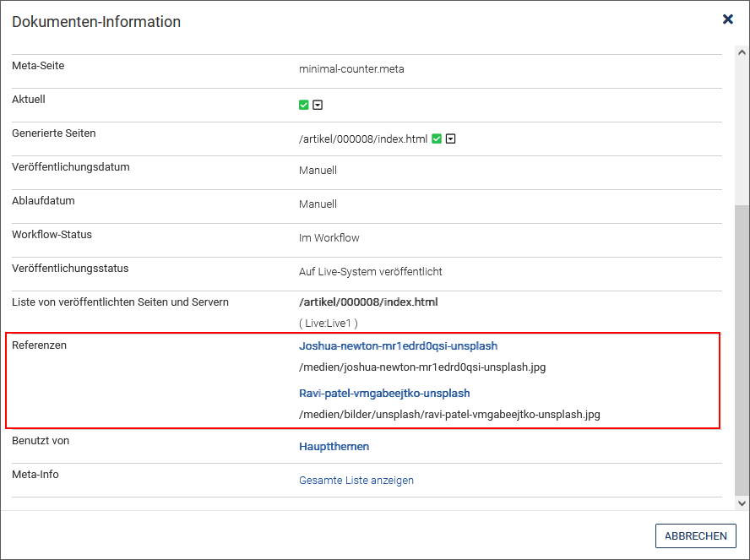Open the dropdown arrow in the Aktuell row

[x=318, y=105]
